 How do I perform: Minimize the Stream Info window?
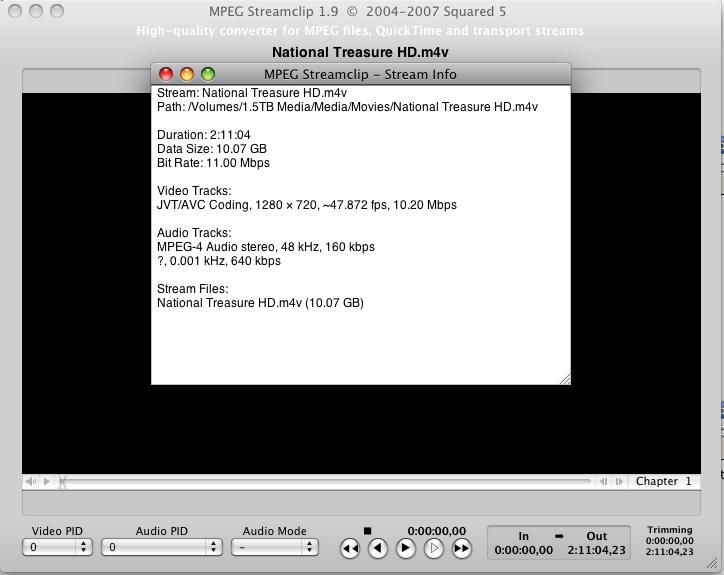(x=187, y=74)
